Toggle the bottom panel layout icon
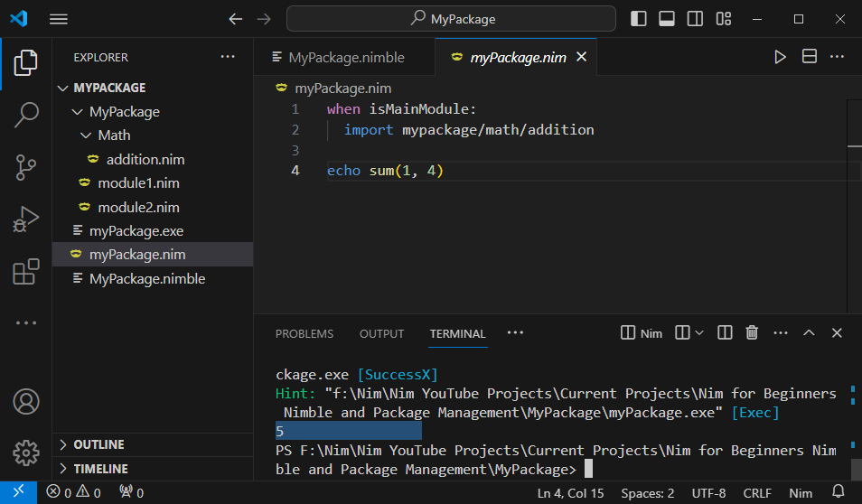Image resolution: width=862 pixels, height=504 pixels. (667, 19)
